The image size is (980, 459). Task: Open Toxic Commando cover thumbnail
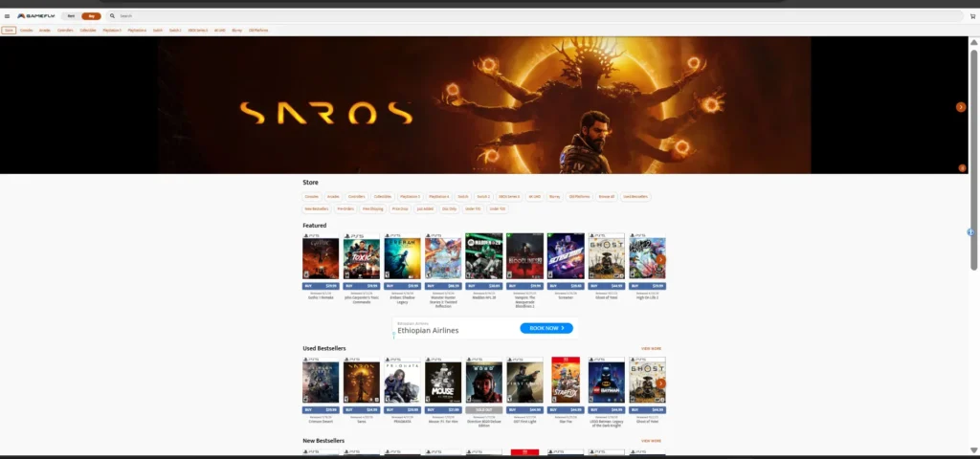point(362,256)
